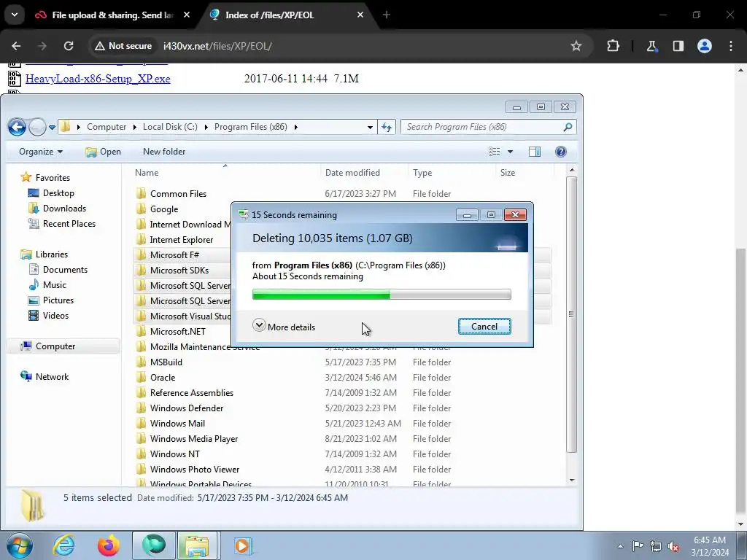Screen dimensions: 747x560
Task: Select the Windows Media Player folder
Action: pyautogui.click(x=194, y=438)
